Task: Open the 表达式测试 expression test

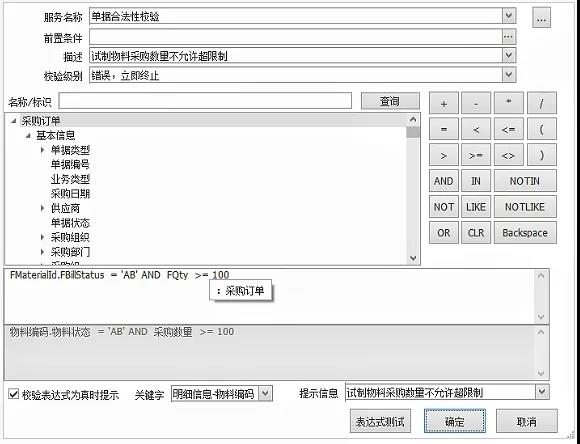Action: click(x=380, y=421)
